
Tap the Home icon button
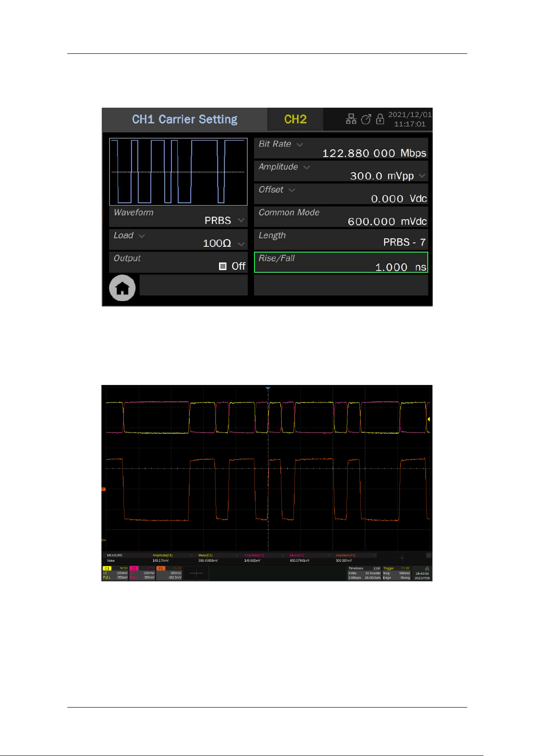click(x=122, y=288)
